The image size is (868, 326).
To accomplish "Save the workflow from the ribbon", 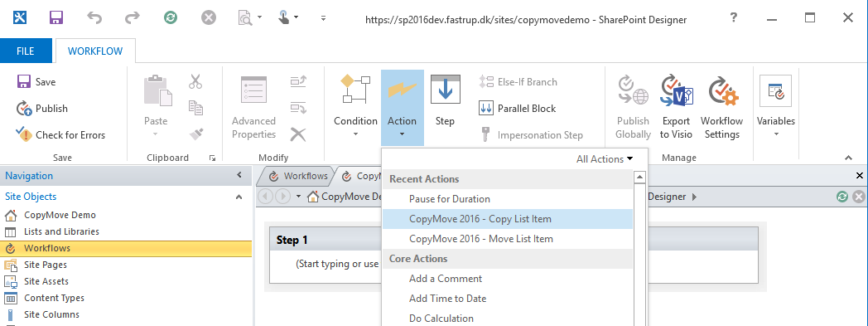I will 36,81.
